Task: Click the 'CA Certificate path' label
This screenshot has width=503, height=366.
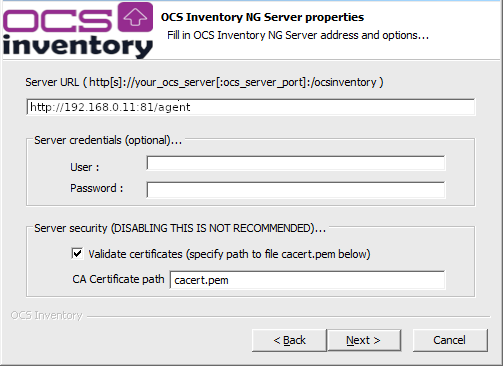Action: [118, 279]
